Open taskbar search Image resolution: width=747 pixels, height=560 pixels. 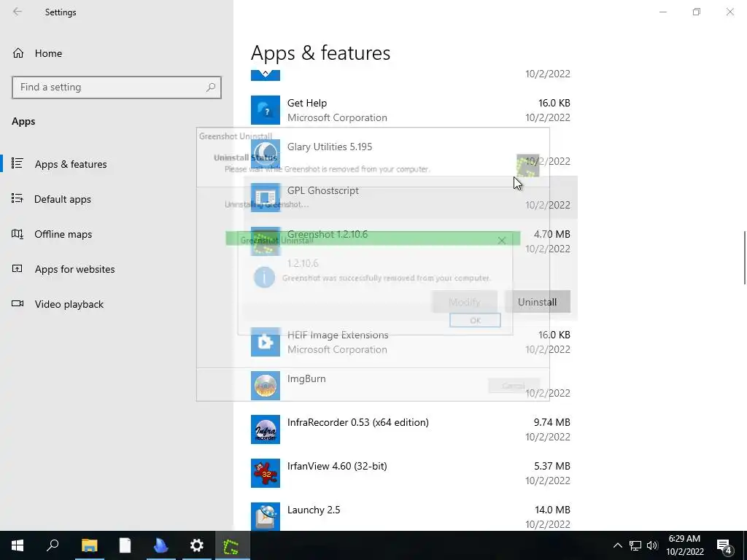53,545
